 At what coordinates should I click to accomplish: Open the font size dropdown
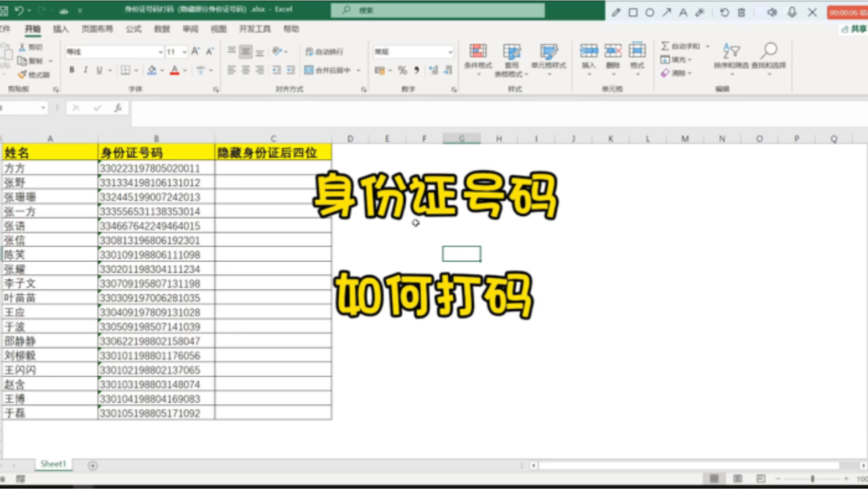pos(184,52)
